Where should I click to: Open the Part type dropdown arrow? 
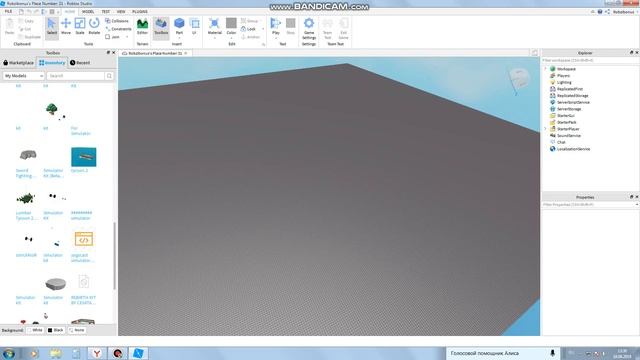point(179,38)
